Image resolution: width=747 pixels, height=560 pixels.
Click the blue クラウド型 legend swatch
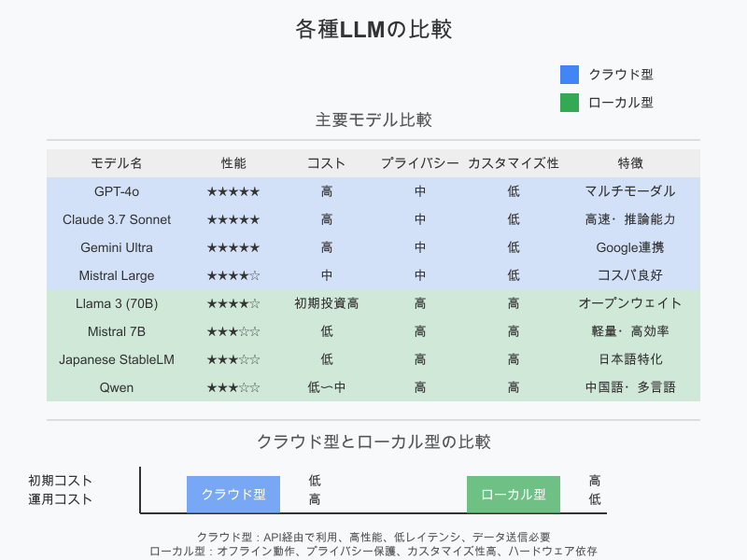point(570,75)
